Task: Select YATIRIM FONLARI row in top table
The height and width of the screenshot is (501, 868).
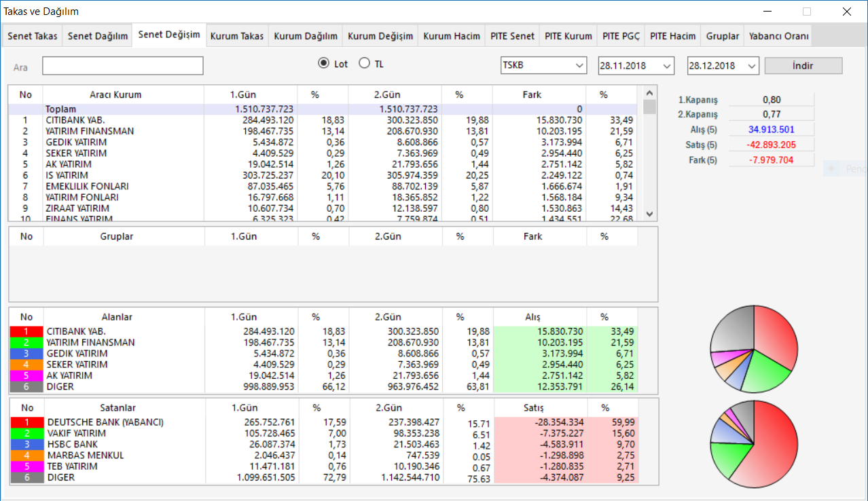Action: 323,197
